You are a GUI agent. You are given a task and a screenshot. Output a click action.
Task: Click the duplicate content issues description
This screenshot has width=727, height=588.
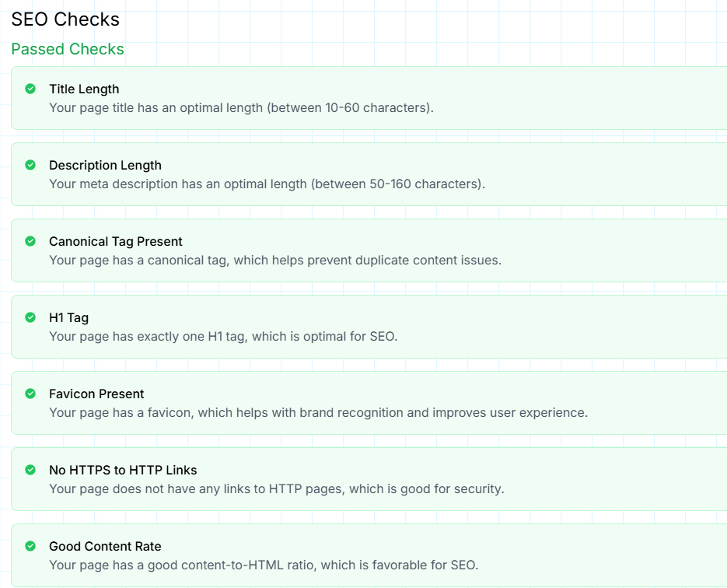[275, 260]
